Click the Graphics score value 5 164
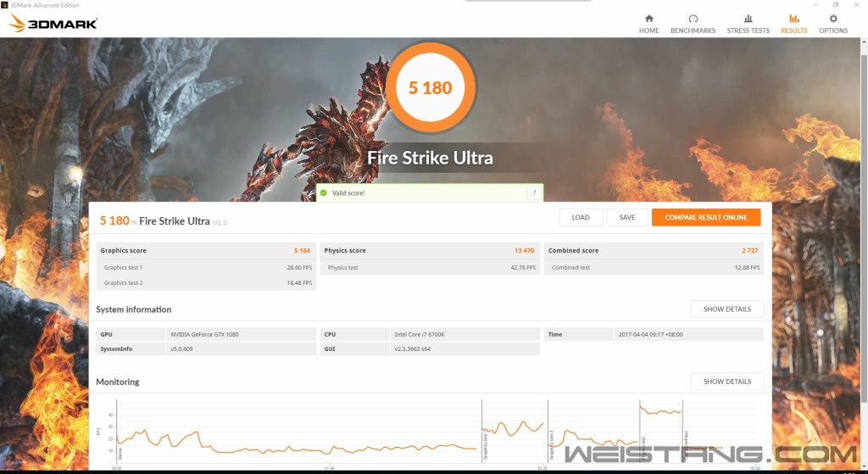 [303, 251]
